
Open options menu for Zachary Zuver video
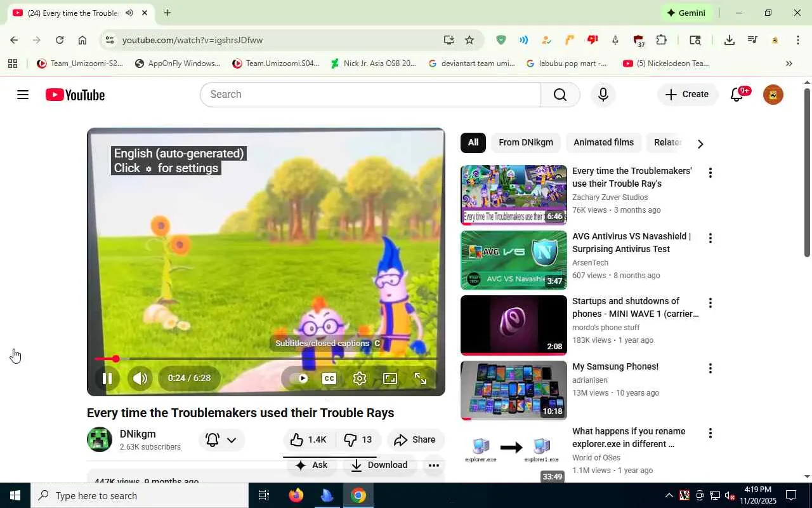tap(710, 173)
